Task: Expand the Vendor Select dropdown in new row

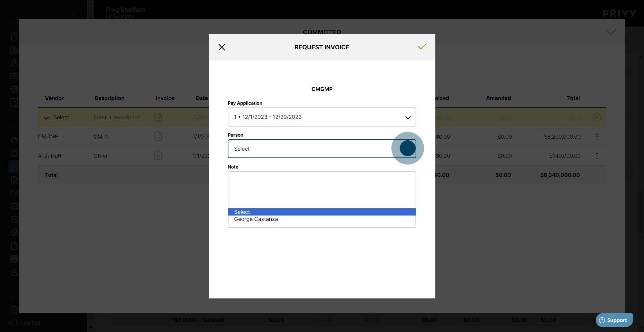Action: pos(56,117)
